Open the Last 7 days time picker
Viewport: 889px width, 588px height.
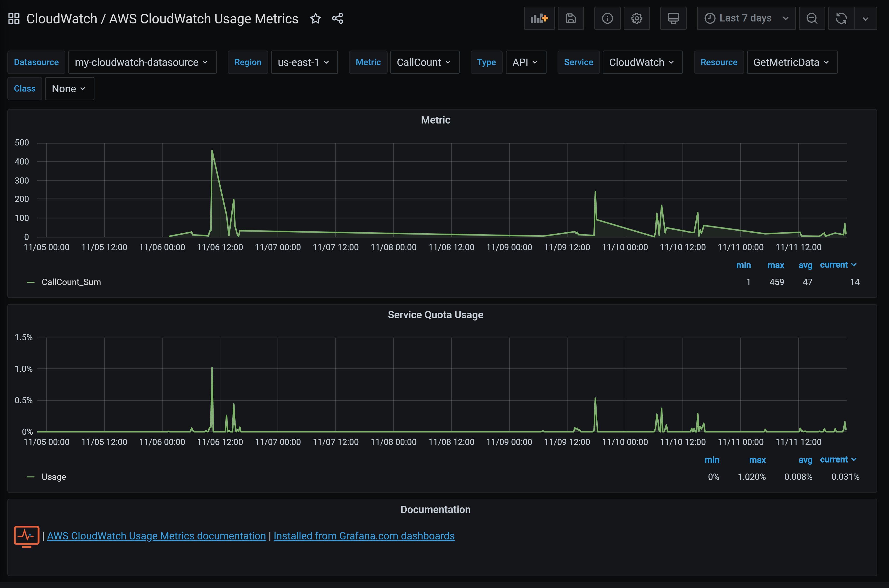coord(746,18)
